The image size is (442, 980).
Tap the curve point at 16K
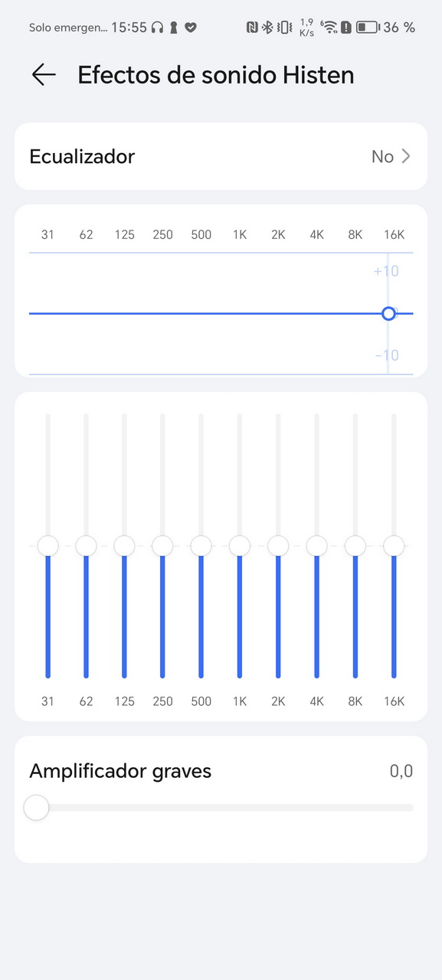[x=388, y=313]
